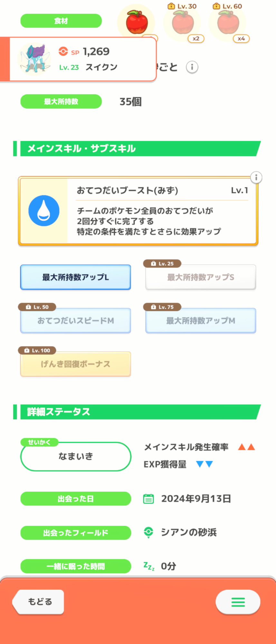The image size is (276, 644).
Task: Tap the Zzz sleep time icon
Action: [x=149, y=566]
